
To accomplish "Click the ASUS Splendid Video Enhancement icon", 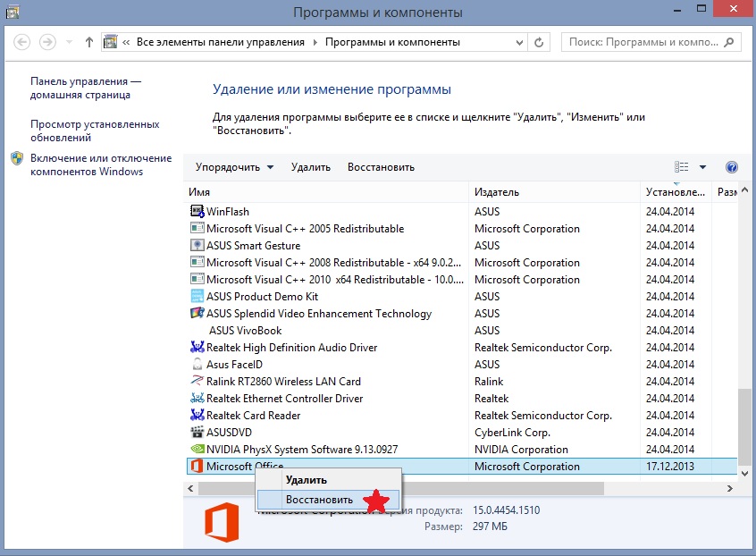I will click(x=197, y=313).
